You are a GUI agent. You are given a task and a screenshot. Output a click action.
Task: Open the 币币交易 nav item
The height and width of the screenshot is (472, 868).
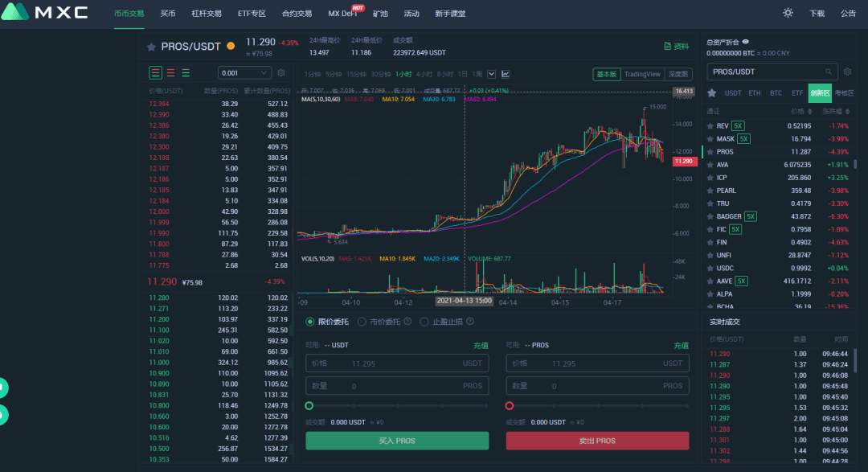click(x=129, y=14)
